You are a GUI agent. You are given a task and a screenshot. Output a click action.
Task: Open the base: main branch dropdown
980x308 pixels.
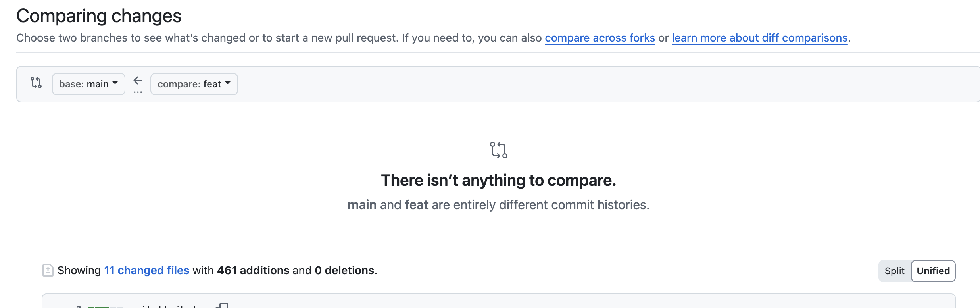(88, 84)
